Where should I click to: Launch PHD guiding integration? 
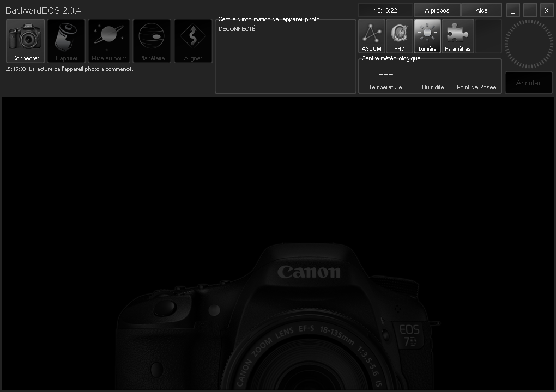(399, 36)
